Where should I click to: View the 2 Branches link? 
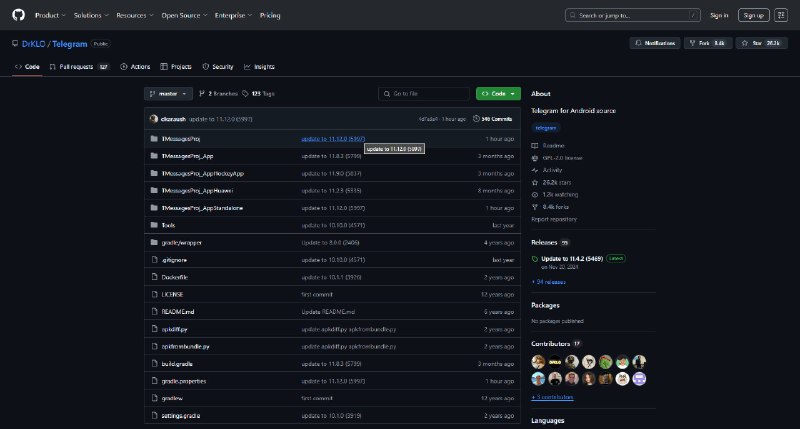[x=218, y=94]
